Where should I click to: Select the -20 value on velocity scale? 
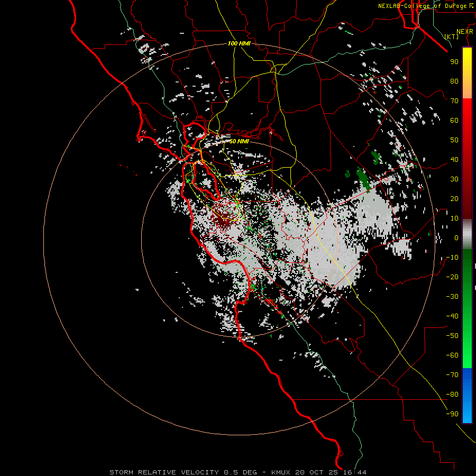click(452, 277)
